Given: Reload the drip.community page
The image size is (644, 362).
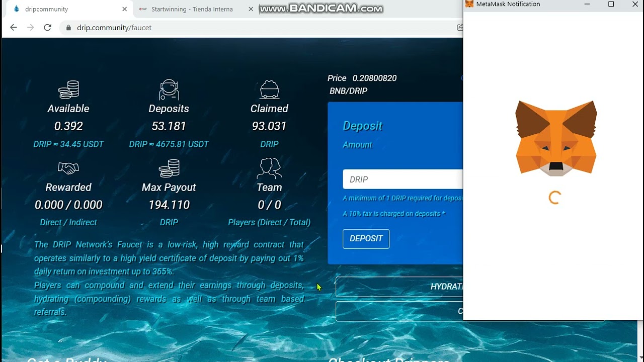Looking at the screenshot, I should coord(48,28).
